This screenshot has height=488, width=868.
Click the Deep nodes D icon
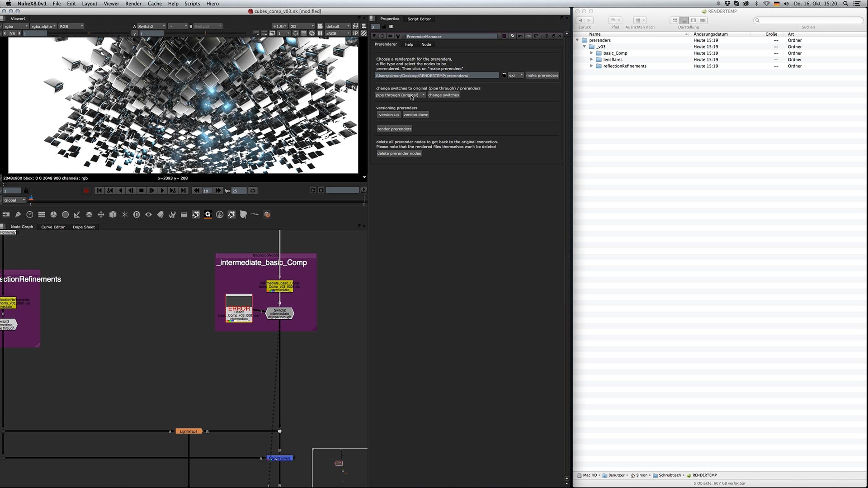tap(137, 215)
